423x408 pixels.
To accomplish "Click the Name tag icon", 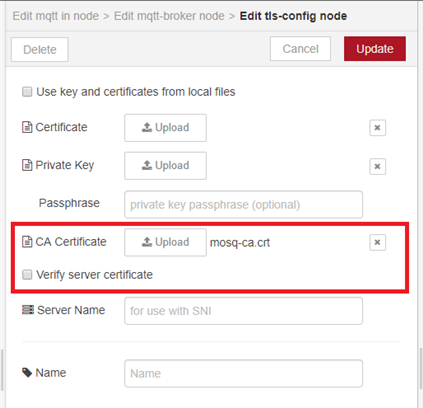I will tap(27, 373).
